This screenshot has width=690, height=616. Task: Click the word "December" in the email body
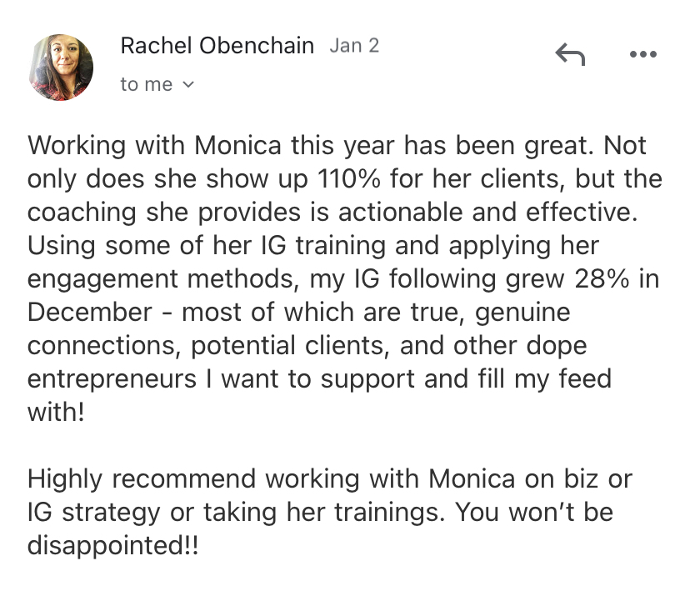point(90,313)
